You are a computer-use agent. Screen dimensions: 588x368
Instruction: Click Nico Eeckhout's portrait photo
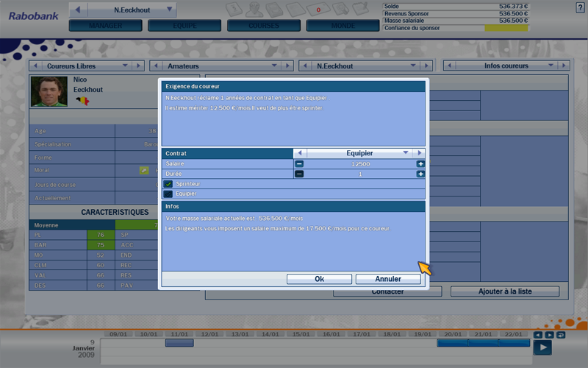click(49, 91)
